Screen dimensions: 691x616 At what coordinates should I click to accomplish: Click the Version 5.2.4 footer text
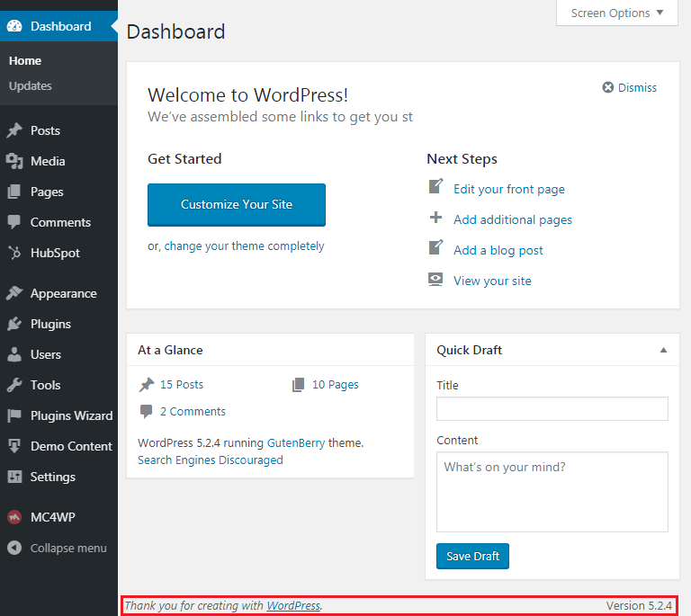pos(639,605)
